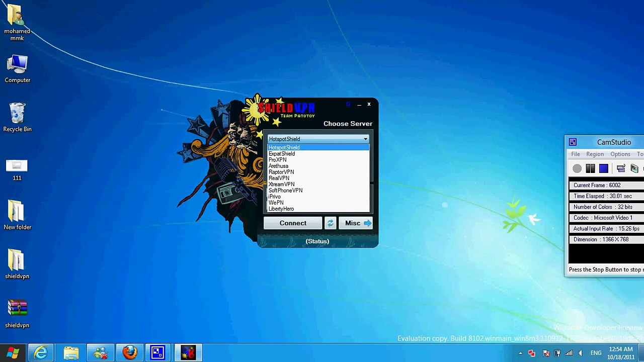Click the red squares tray icon

532,353
